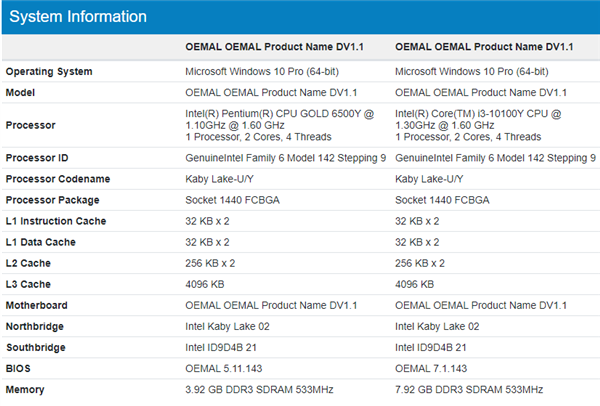Image resolution: width=600 pixels, height=406 pixels.
Task: Click the Model row label
Action: tap(22, 92)
